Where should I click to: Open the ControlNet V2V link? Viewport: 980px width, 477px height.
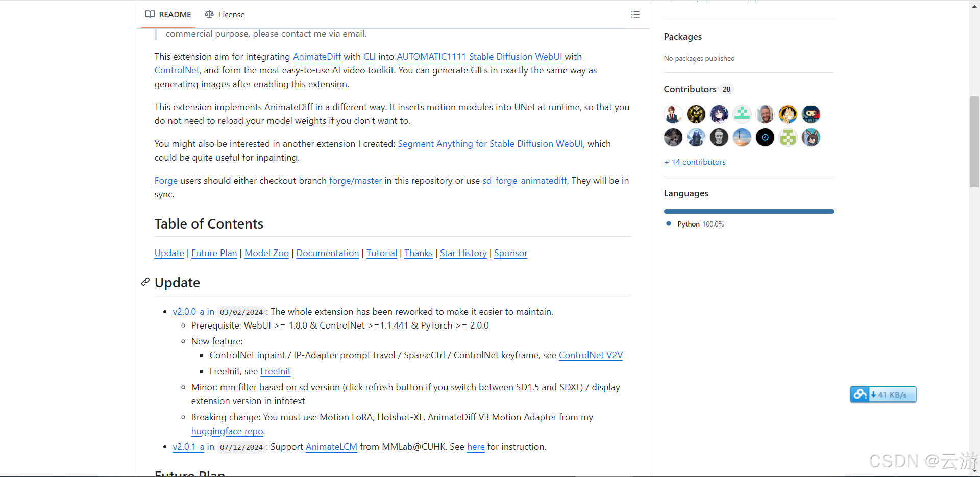click(x=591, y=355)
